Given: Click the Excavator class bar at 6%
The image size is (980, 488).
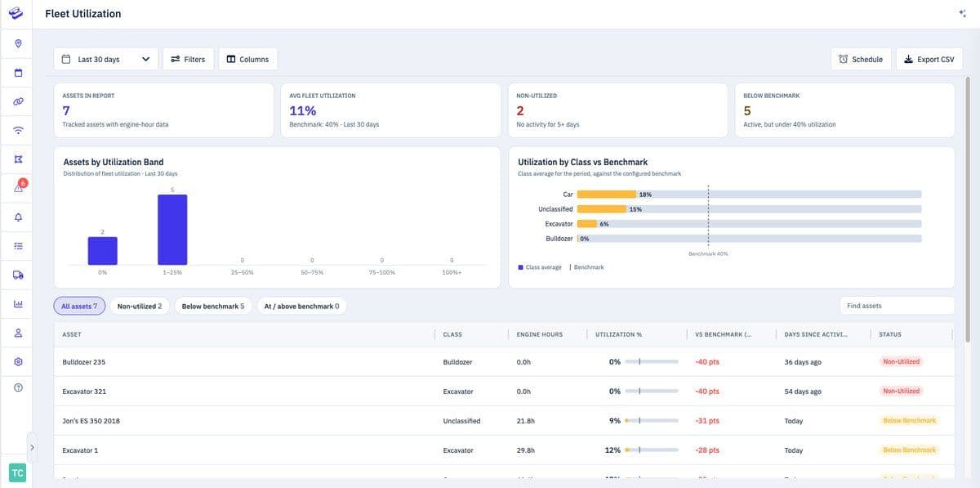Looking at the screenshot, I should point(587,224).
